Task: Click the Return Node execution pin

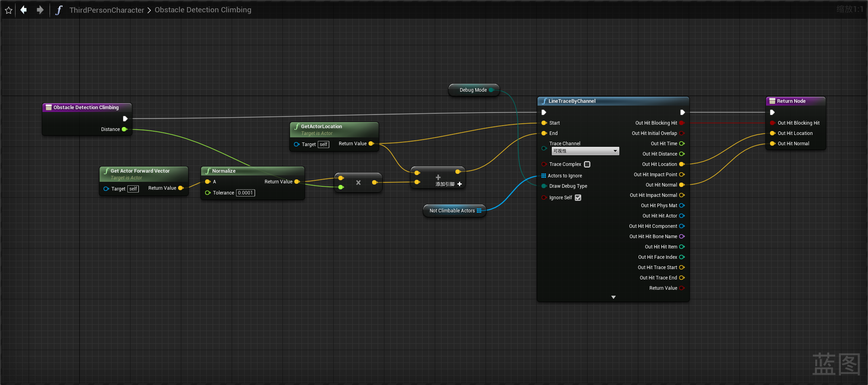Action: [x=772, y=112]
